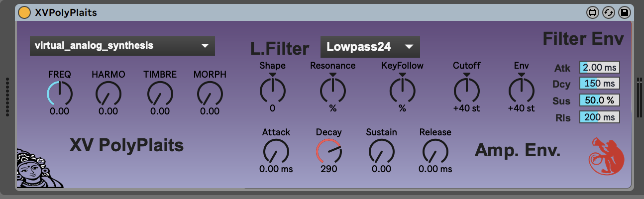Click the Filter Env Atk value field
The height and width of the screenshot is (199, 644).
599,68
